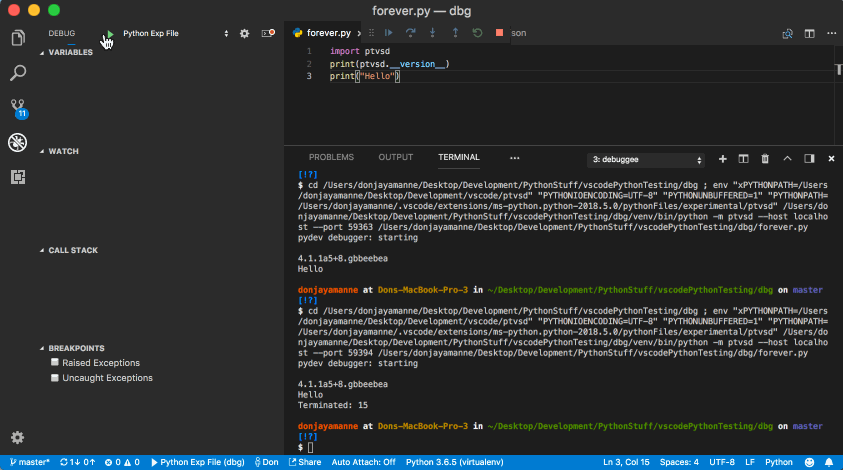Switch to the OUTPUT tab
Screen dimensions: 843x470
click(396, 157)
